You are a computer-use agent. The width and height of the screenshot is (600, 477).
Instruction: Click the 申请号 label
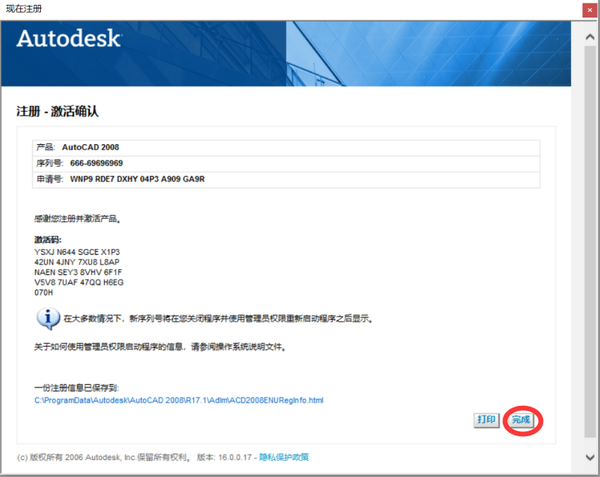tap(50, 179)
